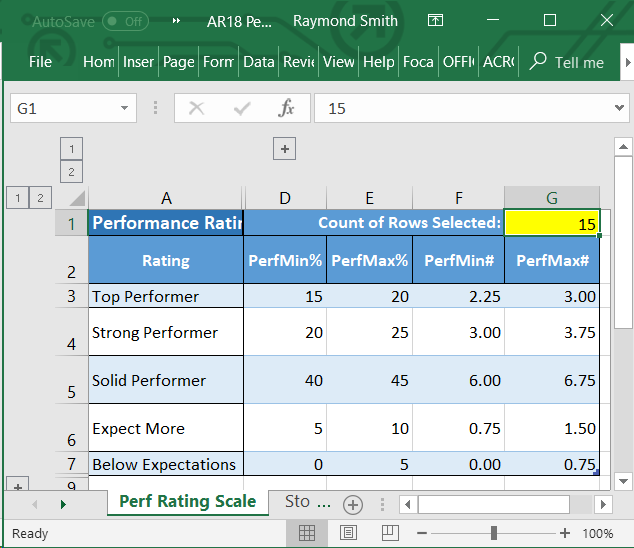Open the File menu
The image size is (634, 548).
click(x=40, y=62)
